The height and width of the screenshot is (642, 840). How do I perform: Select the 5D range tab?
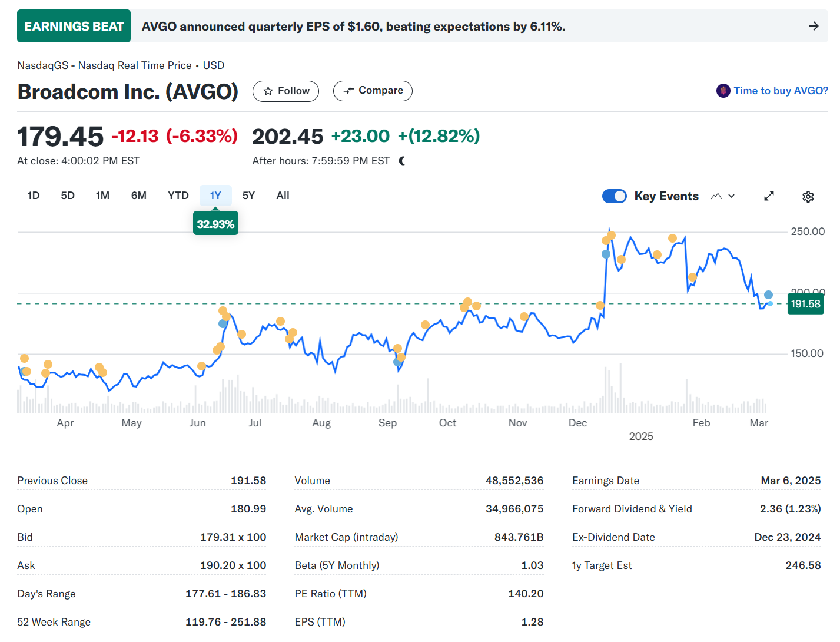click(x=68, y=196)
